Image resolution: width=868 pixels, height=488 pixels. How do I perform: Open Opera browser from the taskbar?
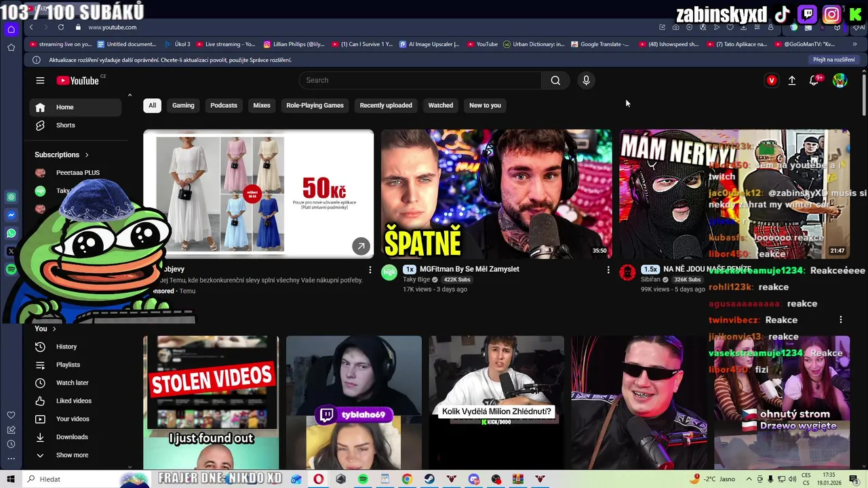click(x=318, y=479)
